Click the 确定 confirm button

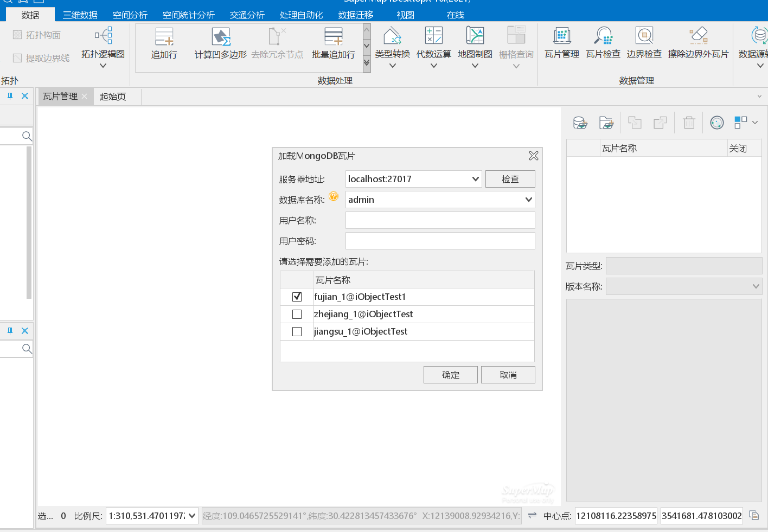point(451,375)
